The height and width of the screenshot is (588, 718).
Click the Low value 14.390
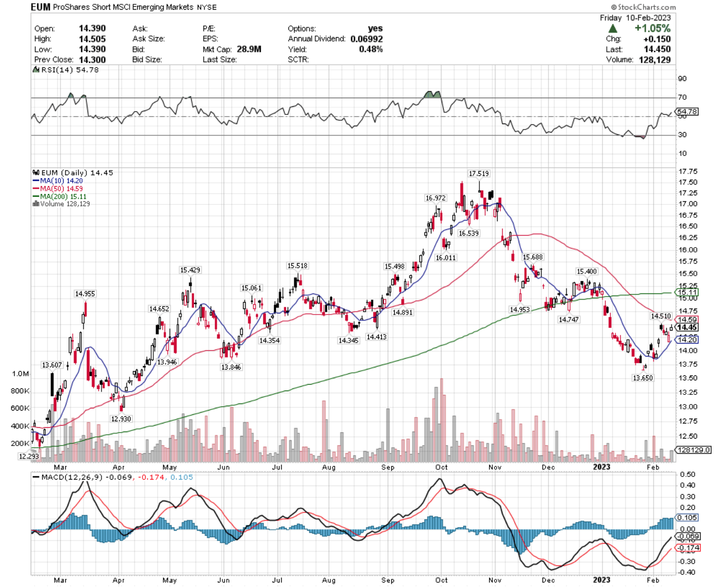(92, 49)
